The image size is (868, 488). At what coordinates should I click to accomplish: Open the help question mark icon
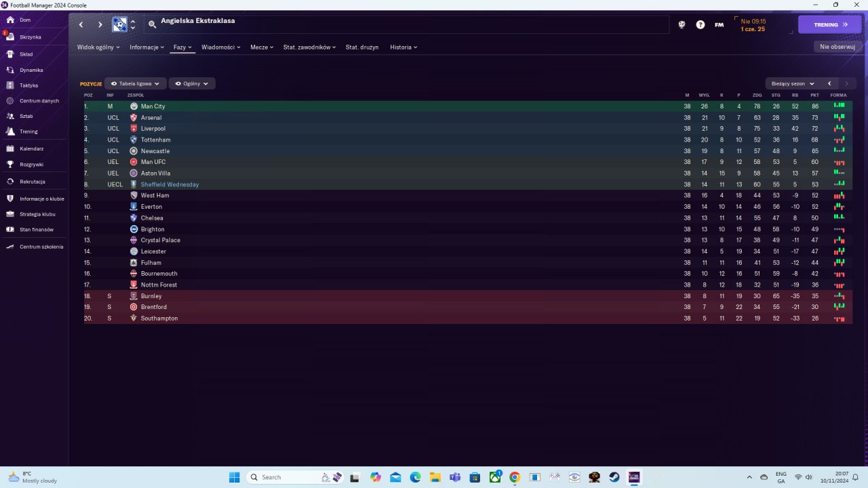701,24
